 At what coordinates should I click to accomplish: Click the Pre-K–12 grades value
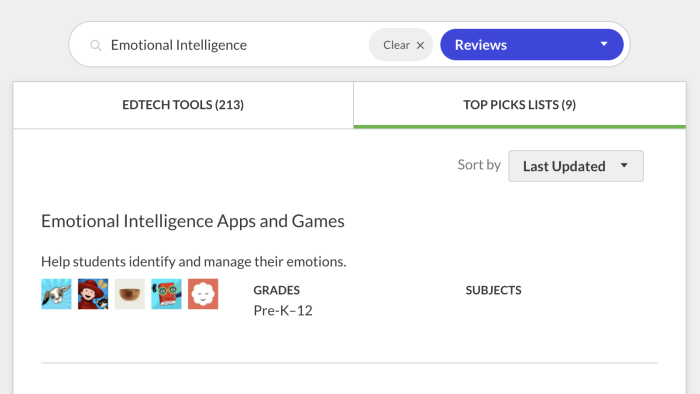point(283,311)
